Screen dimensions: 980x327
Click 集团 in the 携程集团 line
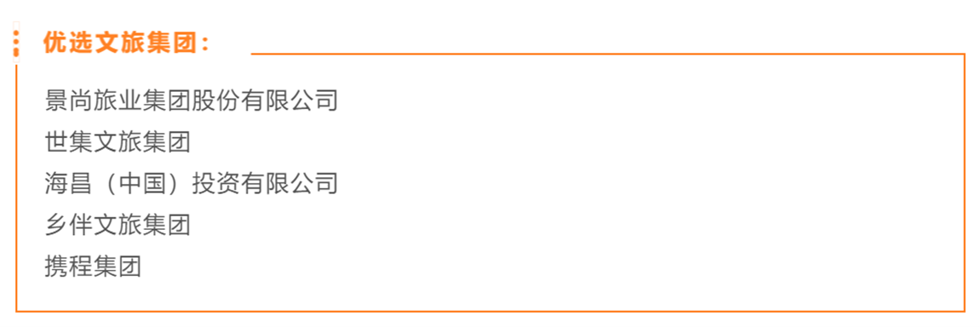coord(117,267)
